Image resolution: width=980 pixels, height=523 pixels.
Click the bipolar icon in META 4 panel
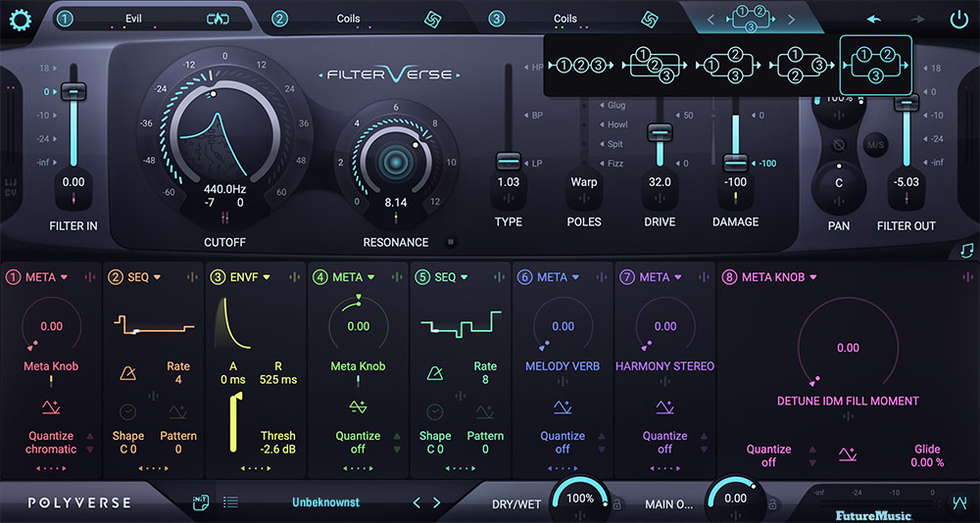(x=358, y=408)
